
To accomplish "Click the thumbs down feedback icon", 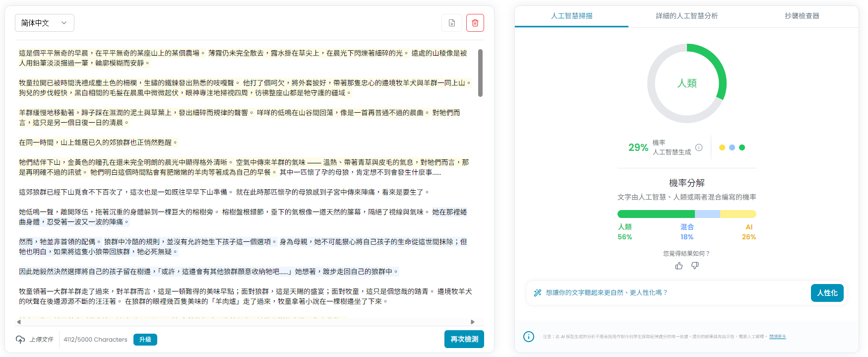I will coord(695,266).
